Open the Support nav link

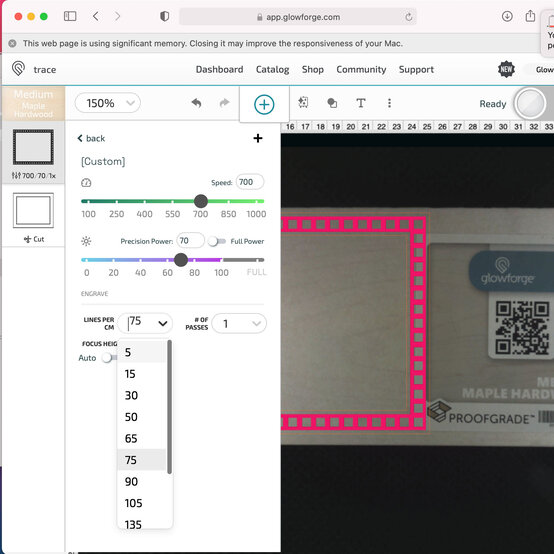point(416,69)
